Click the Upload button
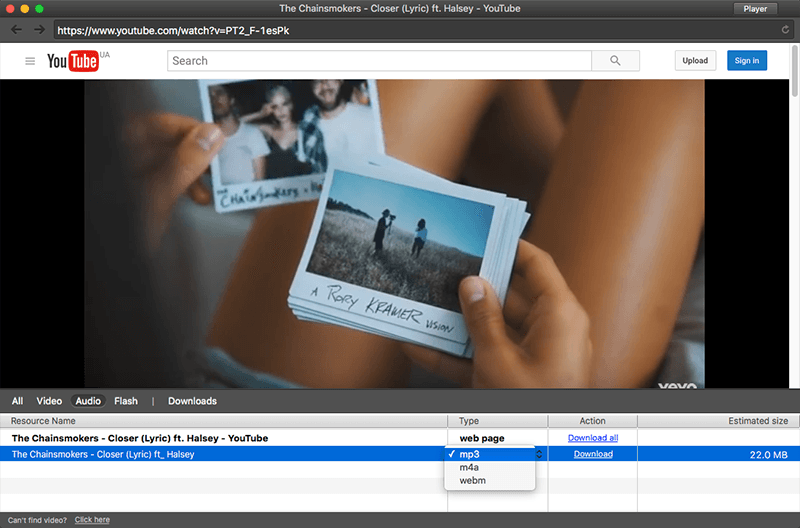 [x=695, y=60]
